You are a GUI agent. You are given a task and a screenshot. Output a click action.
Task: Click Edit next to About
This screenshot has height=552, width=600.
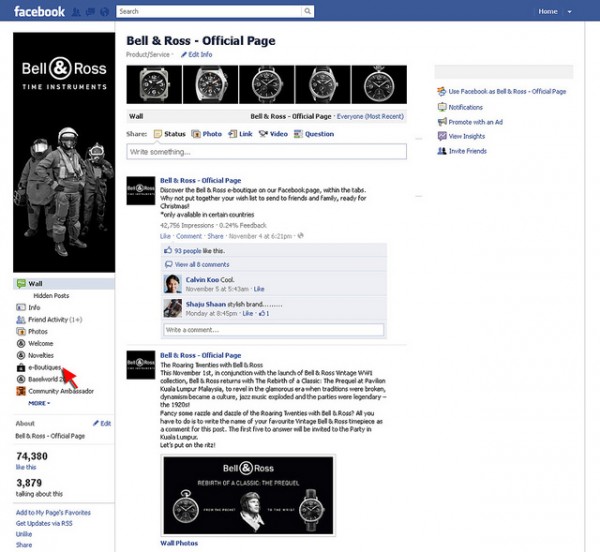(x=102, y=423)
